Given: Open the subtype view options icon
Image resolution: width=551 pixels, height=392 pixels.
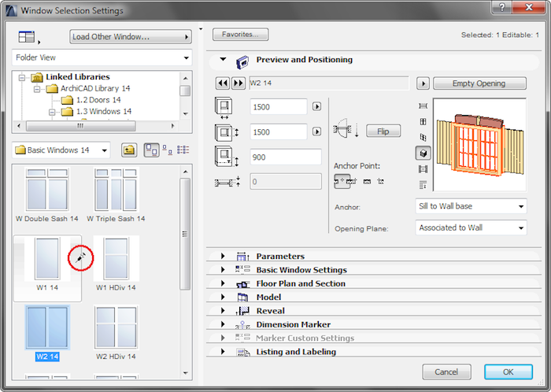Looking at the screenshot, I should click(x=28, y=37).
